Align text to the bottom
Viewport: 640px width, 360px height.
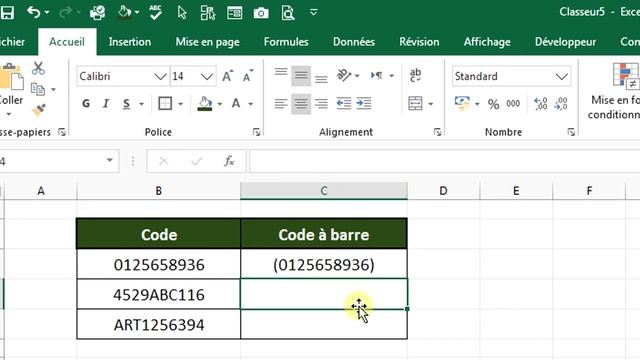tap(321, 78)
